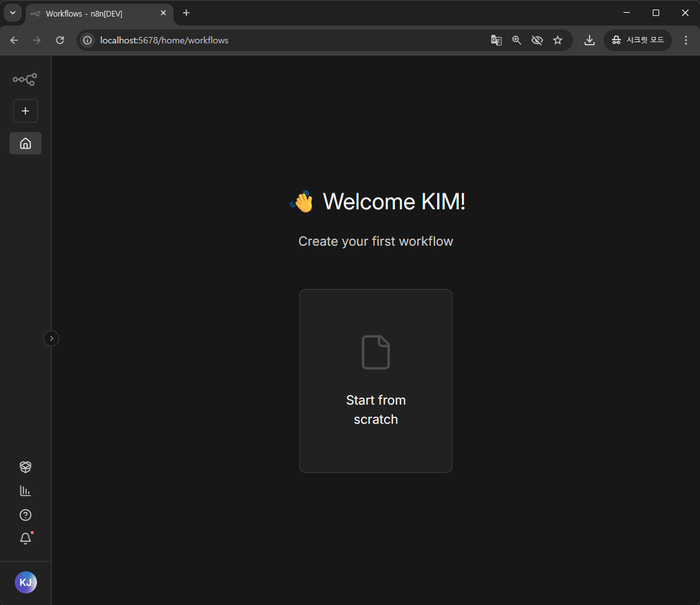Bookmark this page with the star

[558, 40]
